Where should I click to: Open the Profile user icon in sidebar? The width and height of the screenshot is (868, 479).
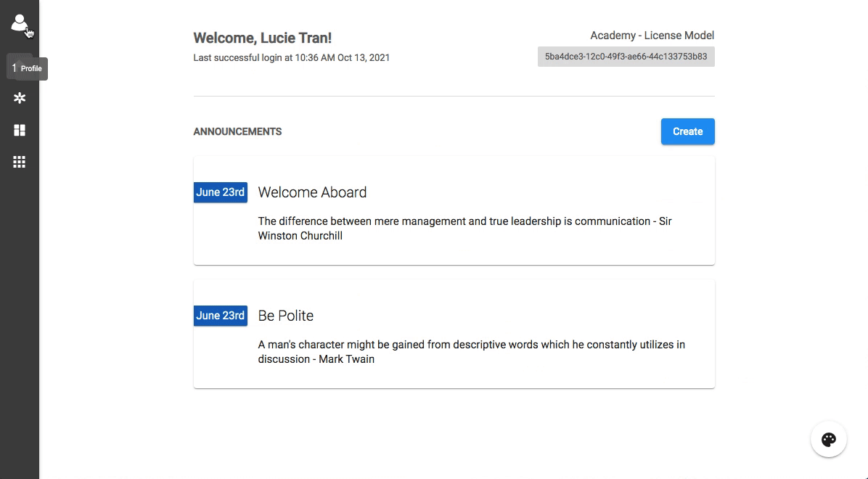click(20, 23)
